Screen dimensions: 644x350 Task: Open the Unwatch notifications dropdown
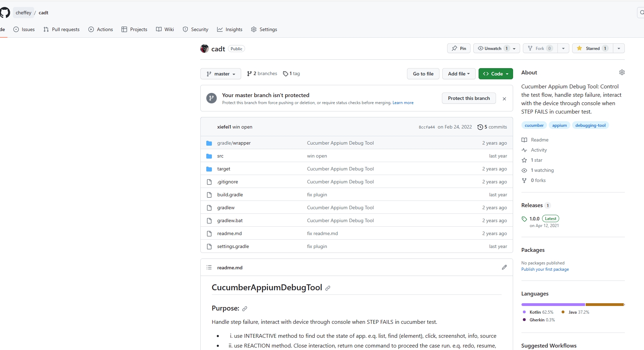click(x=497, y=48)
